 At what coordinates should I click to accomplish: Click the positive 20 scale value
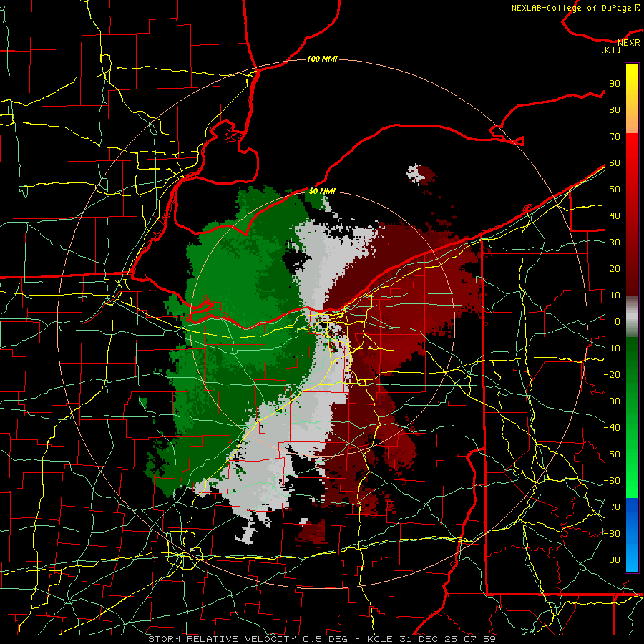click(615, 268)
